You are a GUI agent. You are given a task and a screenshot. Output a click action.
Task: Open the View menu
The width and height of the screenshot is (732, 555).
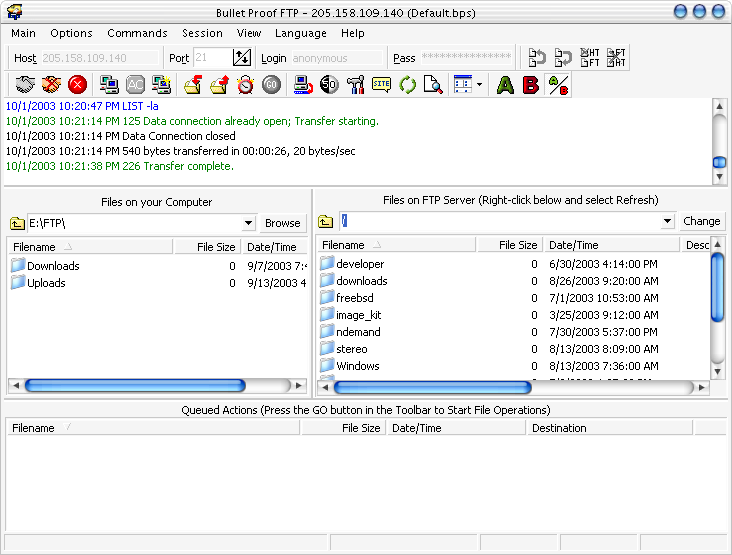click(249, 33)
